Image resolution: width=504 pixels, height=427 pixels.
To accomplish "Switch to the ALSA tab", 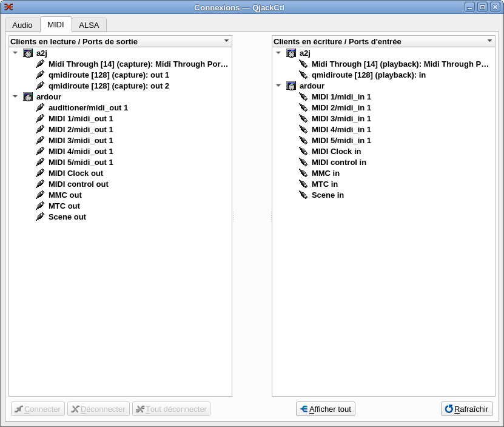I will 89,25.
